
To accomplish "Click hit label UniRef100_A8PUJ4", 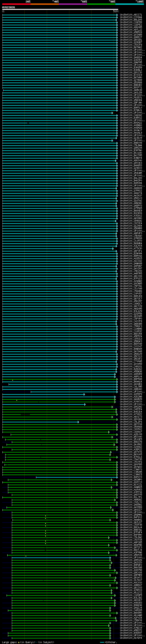I will point(131,376).
